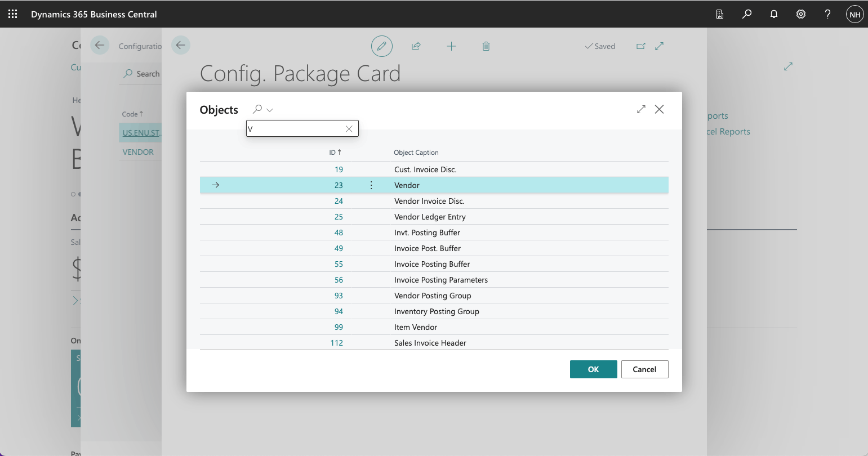Select the Vendor Ledger Entry row
This screenshot has height=456, width=868.
pyautogui.click(x=430, y=217)
